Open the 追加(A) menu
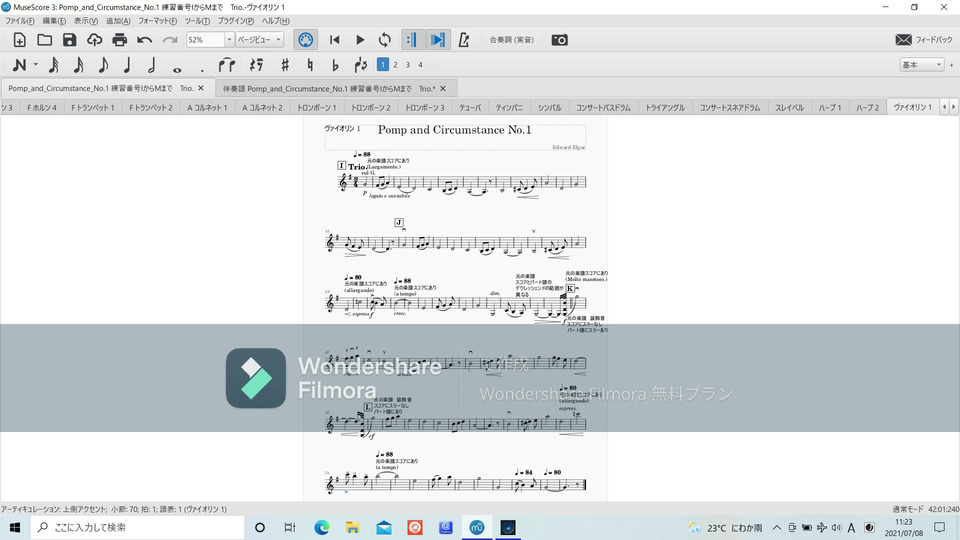The height and width of the screenshot is (540, 960). pyautogui.click(x=118, y=21)
